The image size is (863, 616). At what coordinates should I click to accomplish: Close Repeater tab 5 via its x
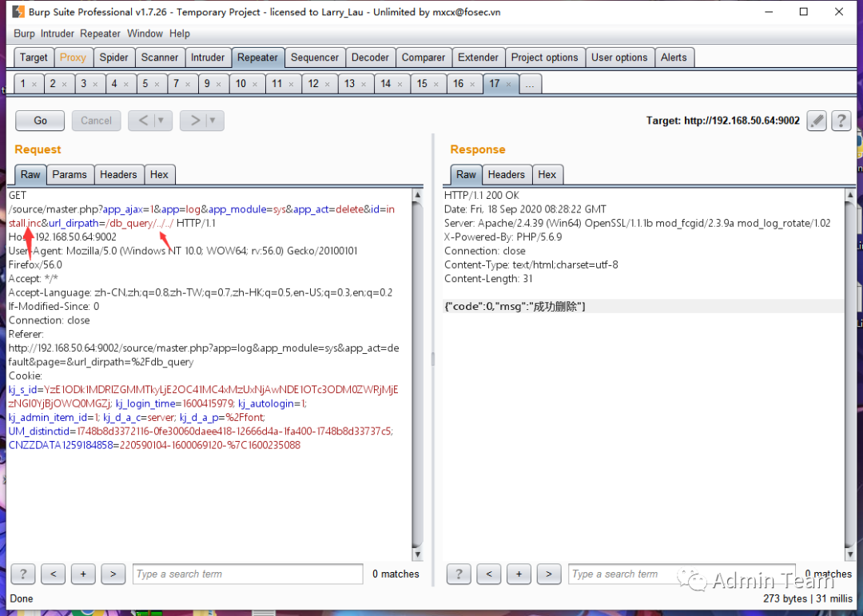point(157,84)
